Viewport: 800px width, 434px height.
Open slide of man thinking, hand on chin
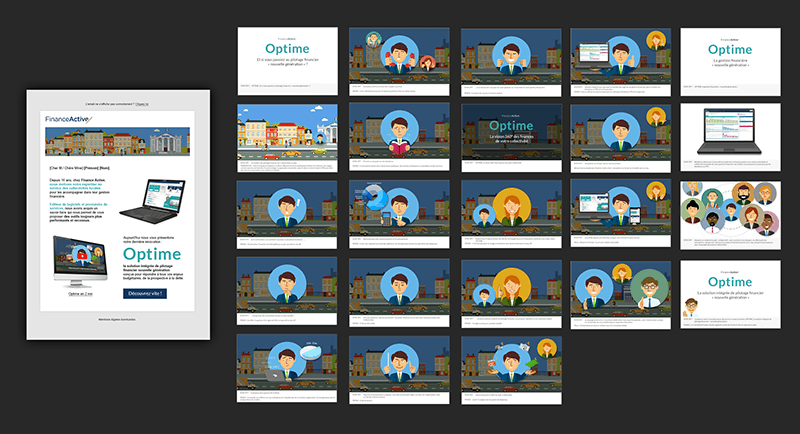coord(287,291)
